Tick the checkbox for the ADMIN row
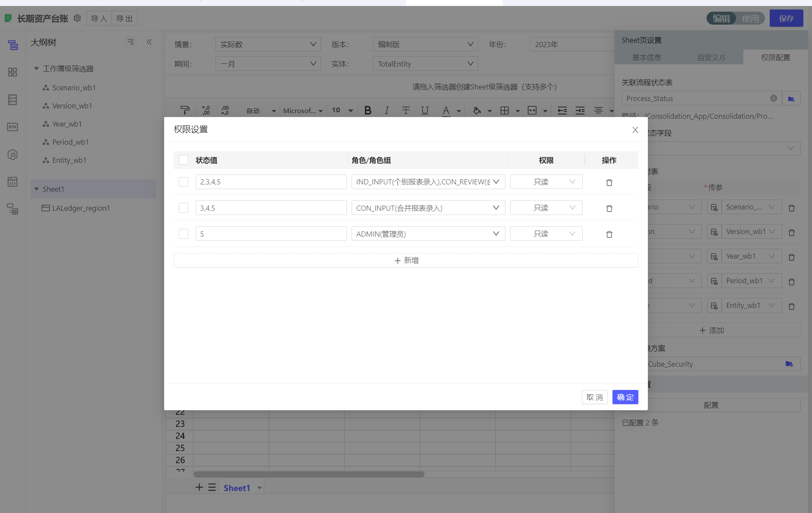Screen dimensions: 812x513 point(184,234)
